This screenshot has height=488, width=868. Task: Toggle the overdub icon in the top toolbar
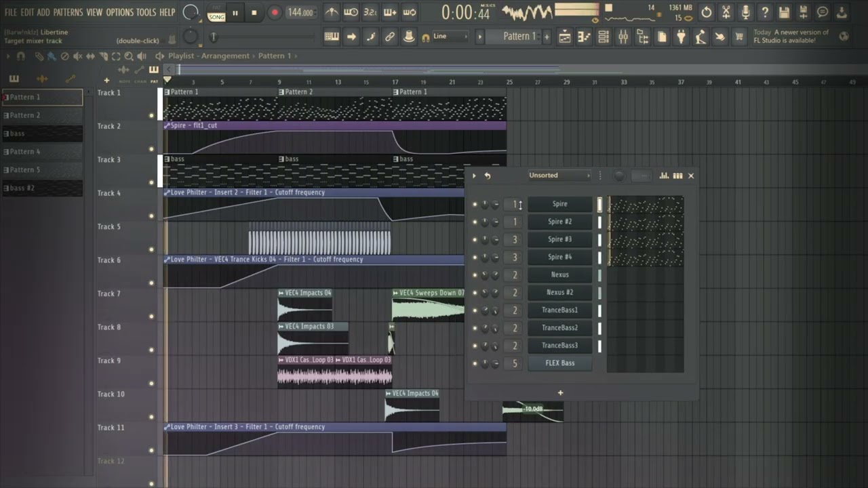pyautogui.click(x=390, y=12)
